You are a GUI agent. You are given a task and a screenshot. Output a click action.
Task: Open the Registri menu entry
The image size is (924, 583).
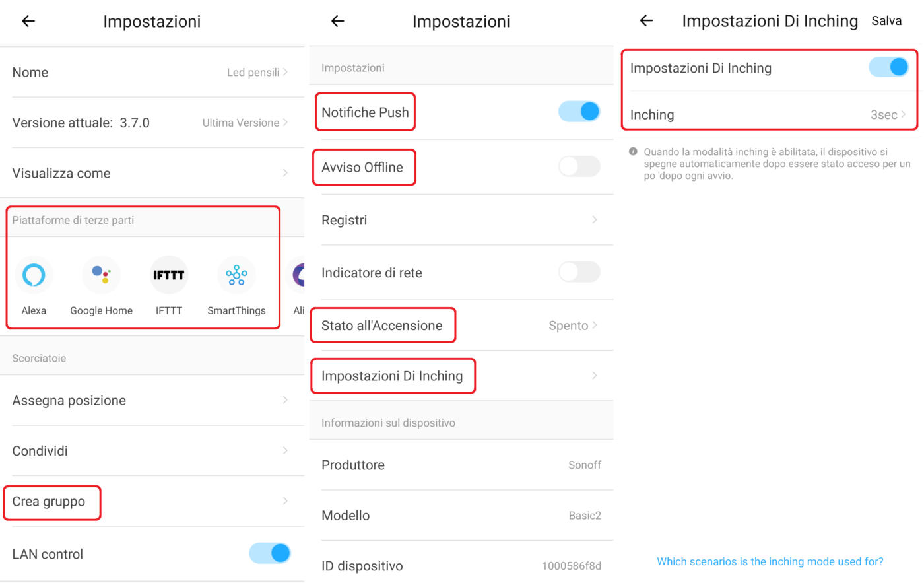461,220
